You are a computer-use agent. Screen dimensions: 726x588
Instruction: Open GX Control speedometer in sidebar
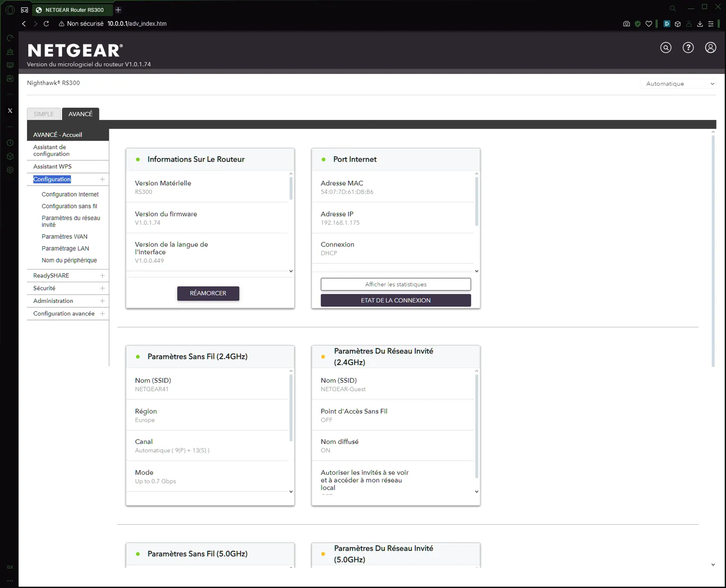pyautogui.click(x=10, y=38)
